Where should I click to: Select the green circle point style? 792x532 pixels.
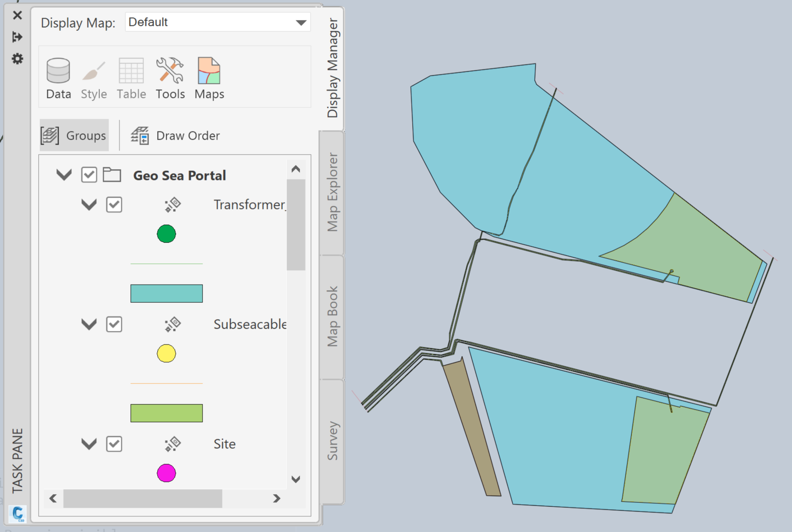tap(166, 234)
